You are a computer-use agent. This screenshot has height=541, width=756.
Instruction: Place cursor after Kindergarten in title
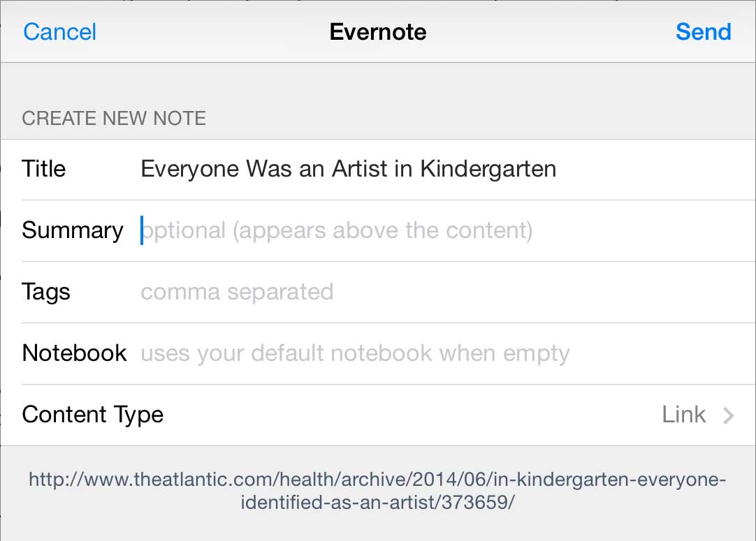point(558,169)
